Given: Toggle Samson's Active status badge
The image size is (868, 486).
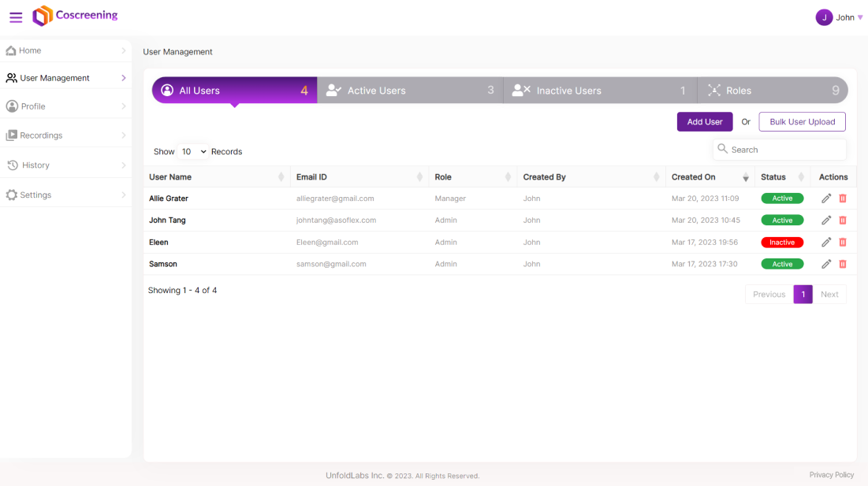Looking at the screenshot, I should (782, 265).
